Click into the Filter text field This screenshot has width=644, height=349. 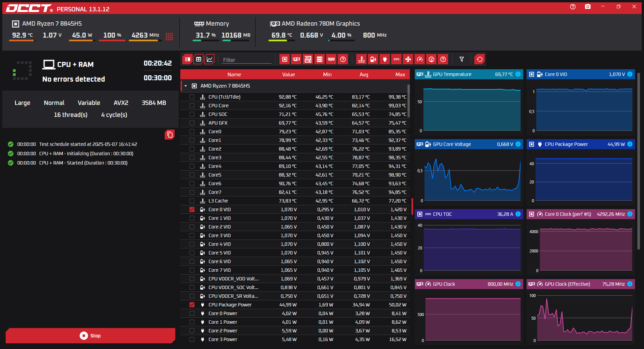coord(246,60)
